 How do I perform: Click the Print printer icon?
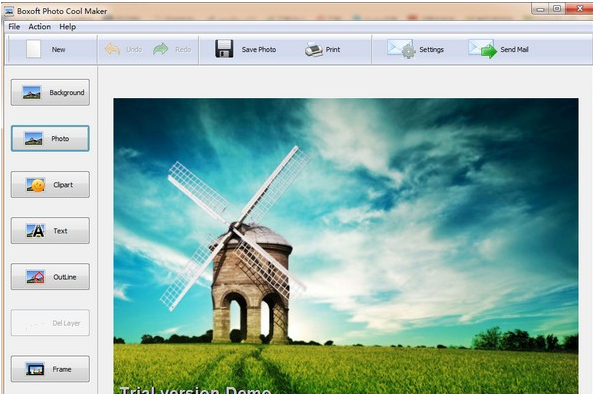(314, 50)
